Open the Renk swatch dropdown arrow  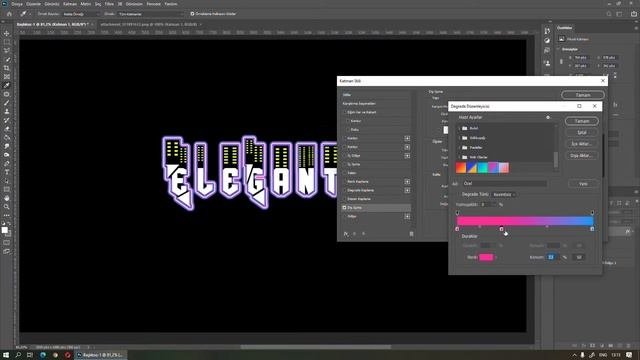(x=496, y=258)
